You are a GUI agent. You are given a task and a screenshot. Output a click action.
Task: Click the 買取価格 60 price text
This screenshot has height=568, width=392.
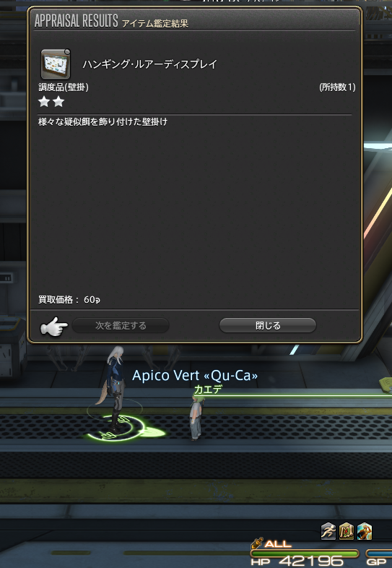(69, 300)
